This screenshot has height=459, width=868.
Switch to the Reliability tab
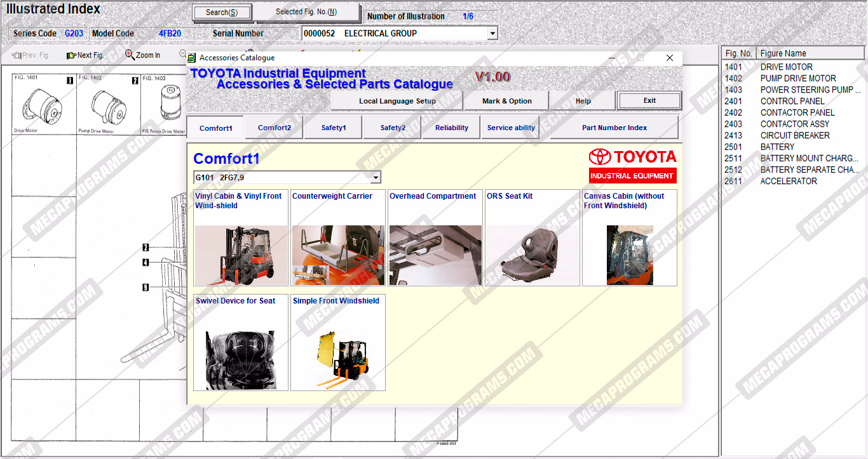451,128
